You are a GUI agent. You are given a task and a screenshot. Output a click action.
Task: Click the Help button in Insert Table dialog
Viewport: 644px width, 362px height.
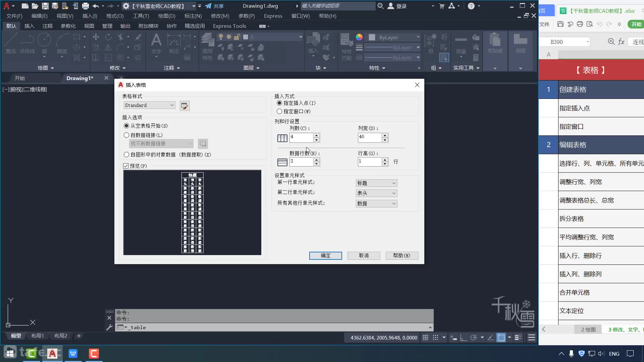(402, 255)
